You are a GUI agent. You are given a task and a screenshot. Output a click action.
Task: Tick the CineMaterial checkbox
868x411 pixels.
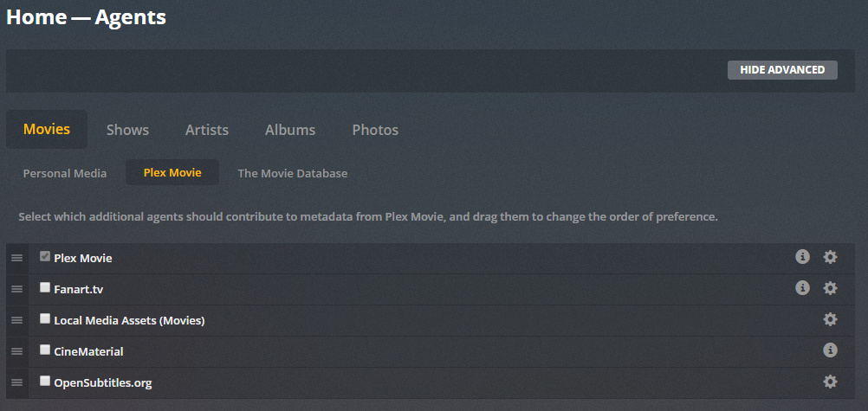pos(45,350)
